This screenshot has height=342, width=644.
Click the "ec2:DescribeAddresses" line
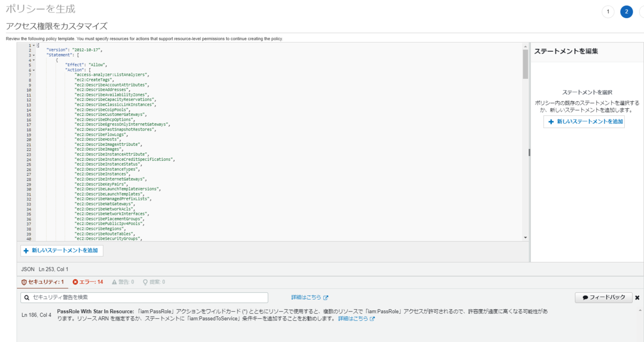tap(102, 90)
